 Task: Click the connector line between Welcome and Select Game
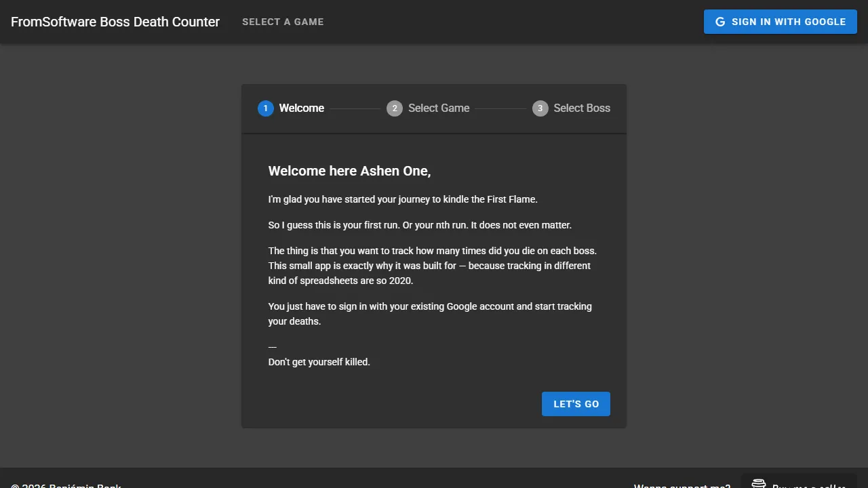(355, 108)
